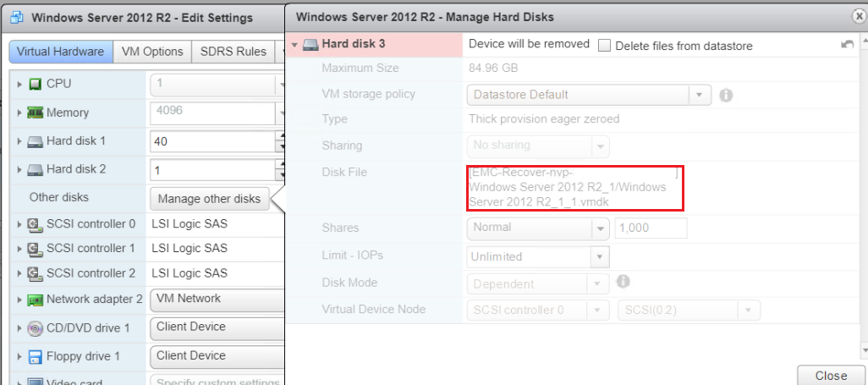Click the CPU chip icon
Viewport: 868px width, 385px height.
[36, 84]
